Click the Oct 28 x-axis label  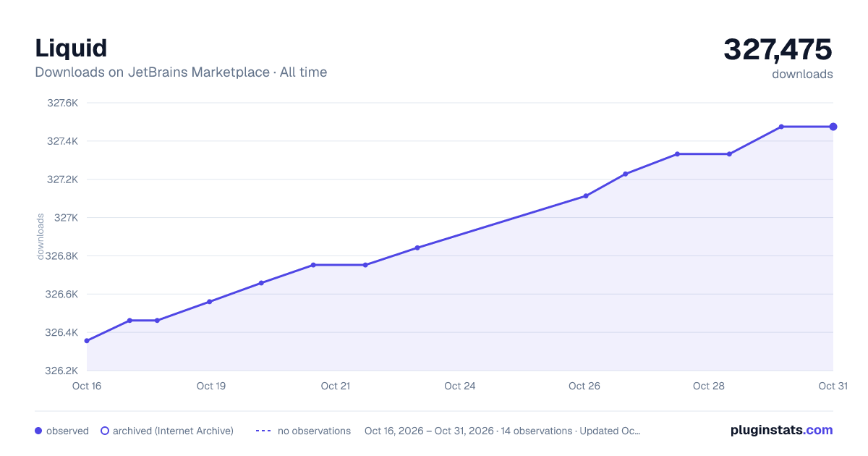click(x=709, y=386)
